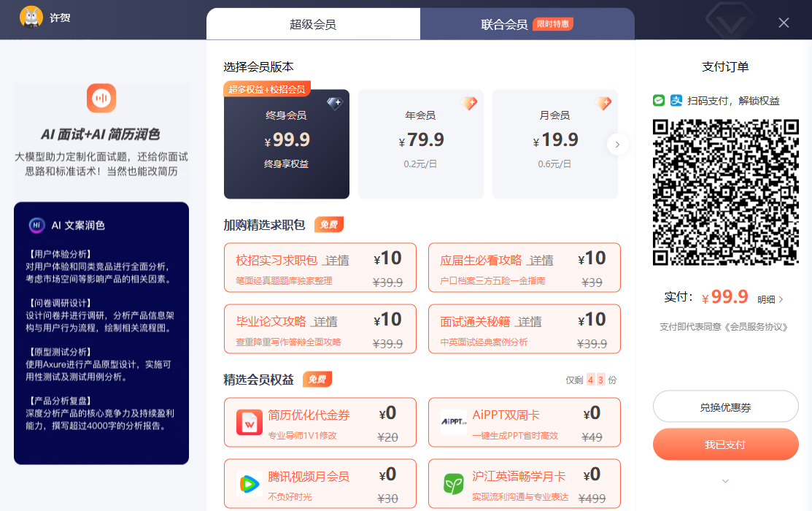Click the 我已支付 button

pos(725,444)
